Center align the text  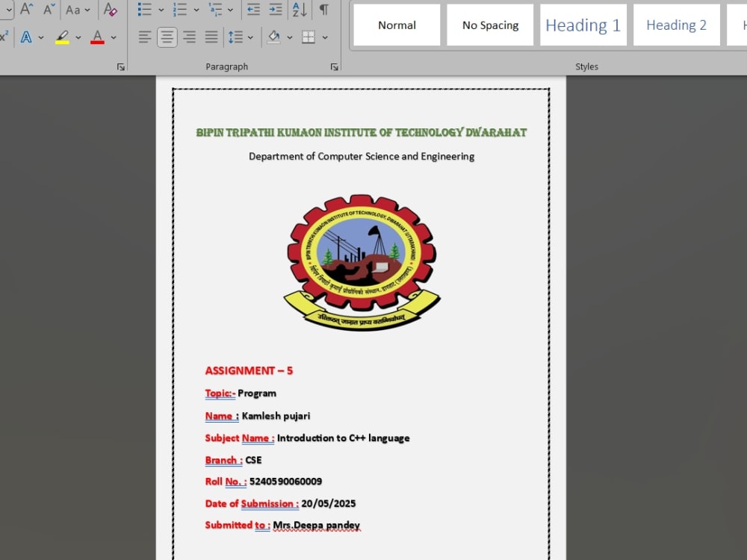coord(167,37)
